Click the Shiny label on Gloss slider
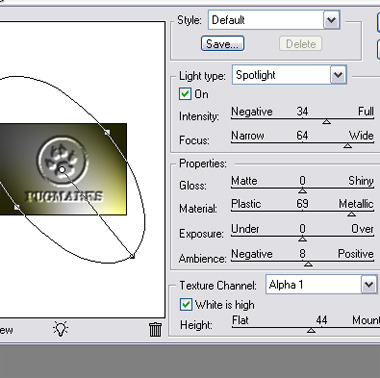Image resolution: width=380 pixels, height=378 pixels. pyautogui.click(x=361, y=181)
